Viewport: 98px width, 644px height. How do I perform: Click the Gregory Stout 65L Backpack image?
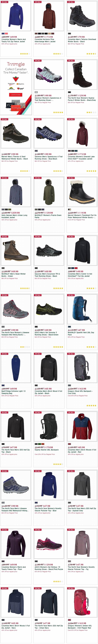point(82,368)
